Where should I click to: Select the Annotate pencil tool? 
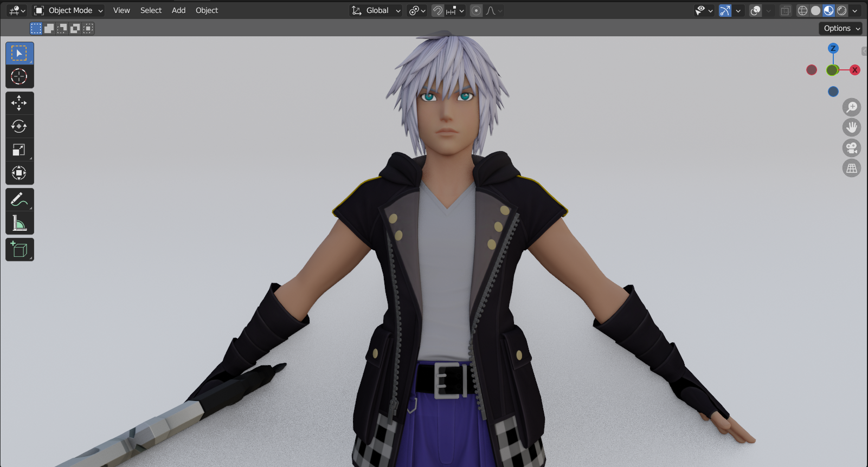click(20, 199)
